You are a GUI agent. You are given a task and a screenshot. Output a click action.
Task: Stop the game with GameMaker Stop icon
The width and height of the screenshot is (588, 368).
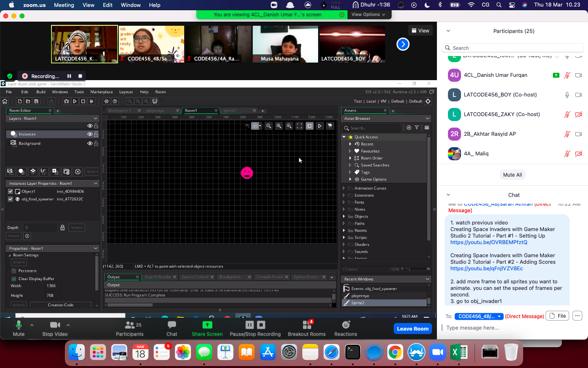(x=83, y=101)
